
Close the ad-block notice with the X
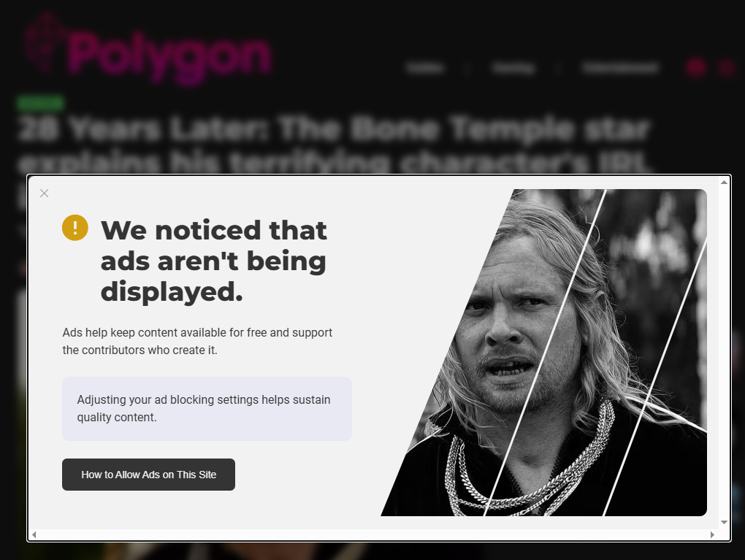click(x=44, y=193)
